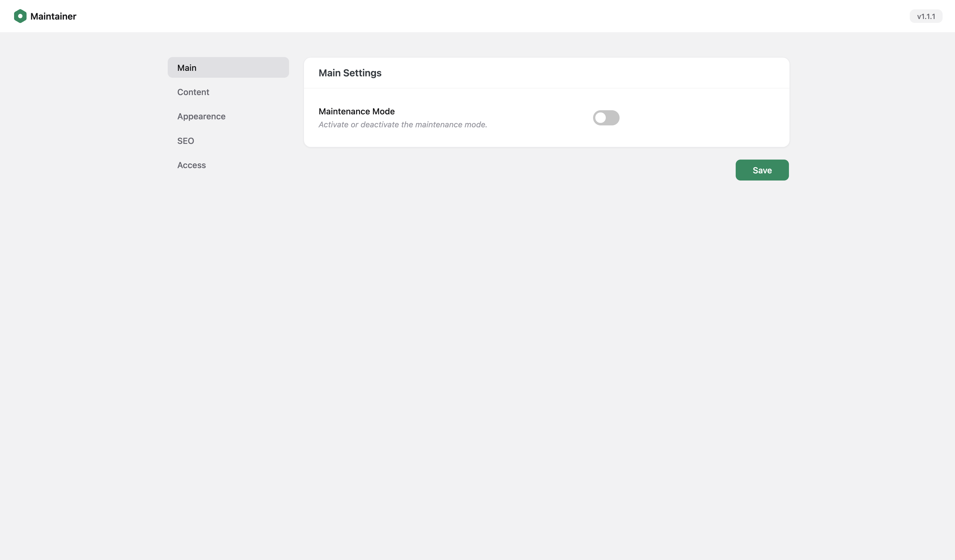Enable the Maintenance Mode switch
Image resolution: width=955 pixels, height=560 pixels.
pos(606,118)
